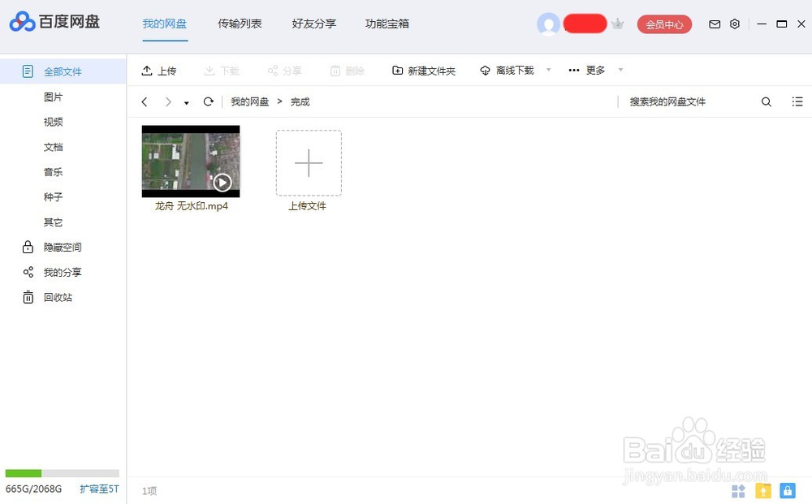This screenshot has height=504, width=812.
Task: Click the Baidu Netdisk logo icon
Action: pyautogui.click(x=22, y=22)
